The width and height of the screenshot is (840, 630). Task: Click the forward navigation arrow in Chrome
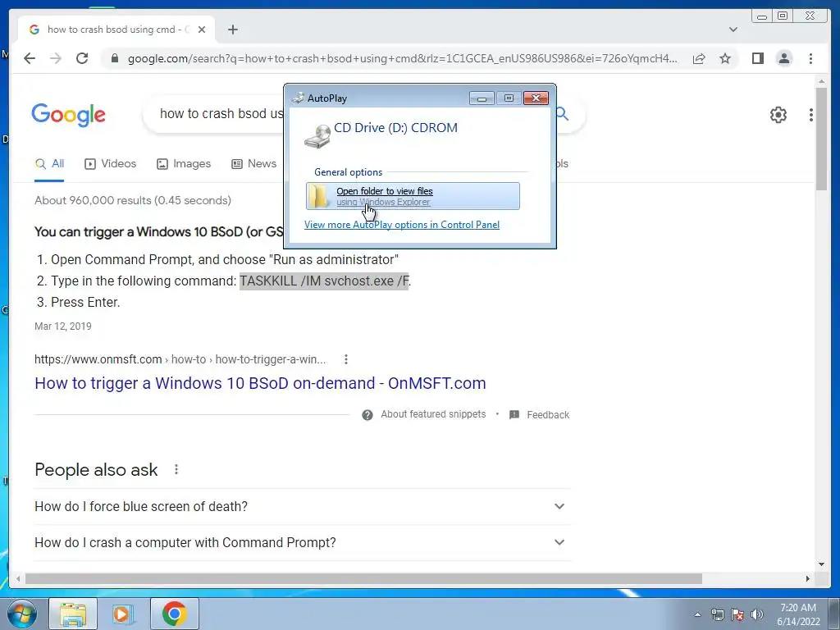(55, 58)
